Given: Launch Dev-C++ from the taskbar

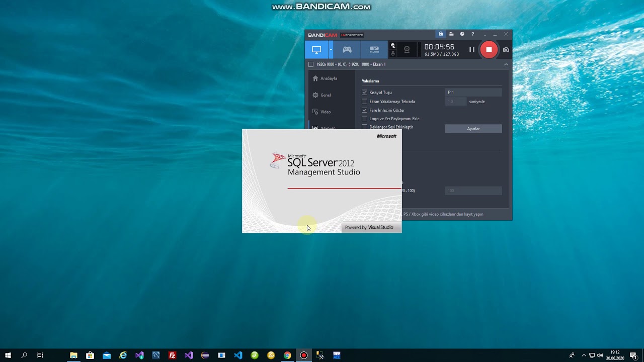Looking at the screenshot, I should tap(337, 355).
